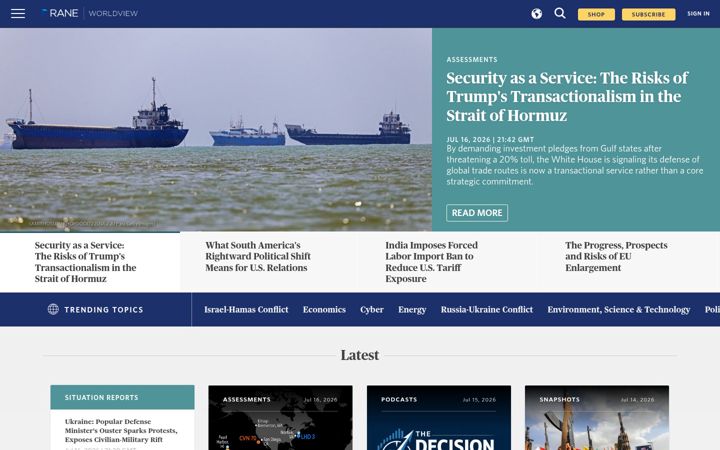Click the ASSESSMENTS label in hero panel
Screen dimensions: 720x450
tap(472, 60)
